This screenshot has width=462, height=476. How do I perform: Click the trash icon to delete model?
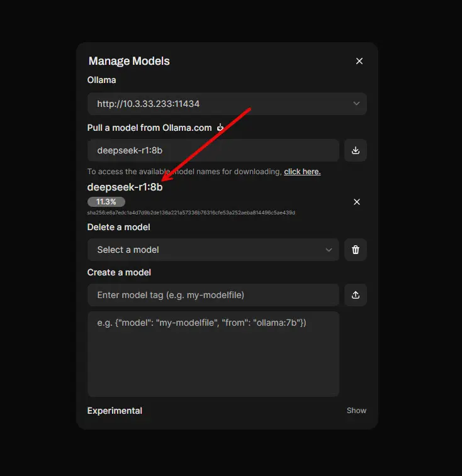pyautogui.click(x=356, y=250)
